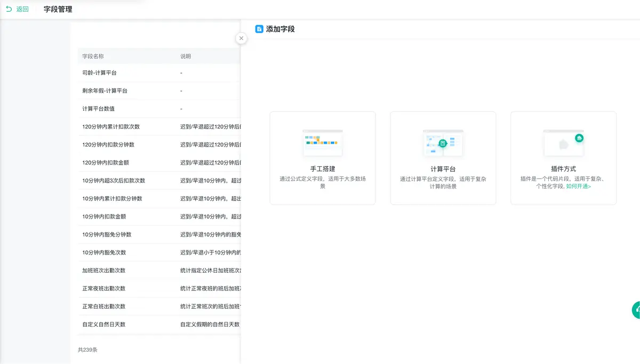Select the 10分钟内豁免分钟数 row
This screenshot has height=364, width=640.
[x=107, y=234]
